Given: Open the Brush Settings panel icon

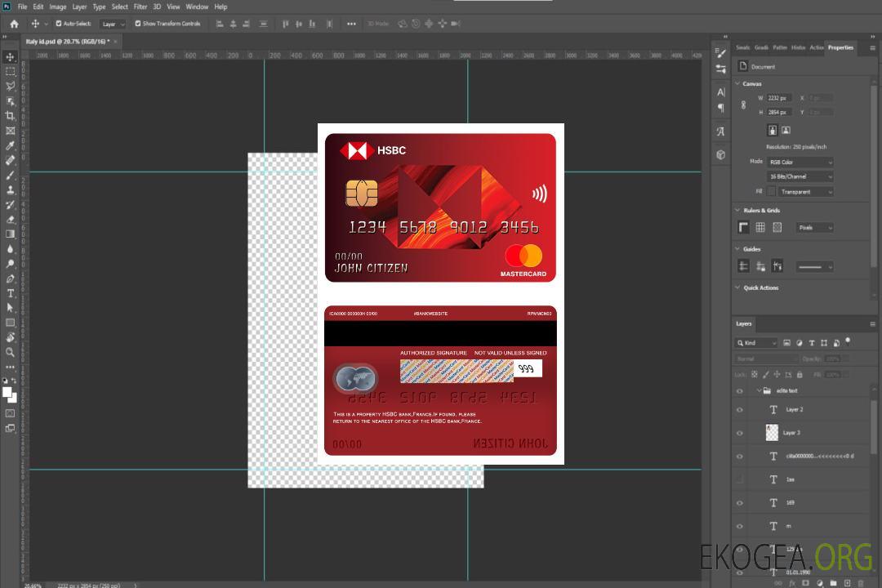Looking at the screenshot, I should 720,53.
